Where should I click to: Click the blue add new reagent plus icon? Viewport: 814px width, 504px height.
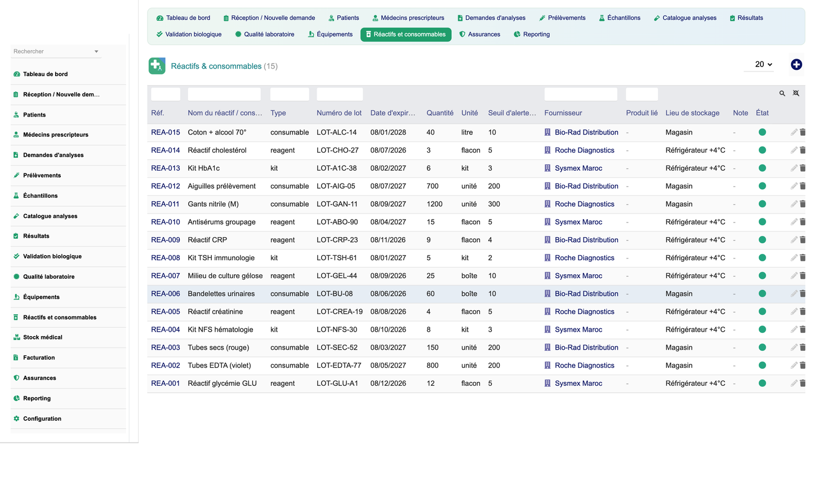tap(796, 65)
